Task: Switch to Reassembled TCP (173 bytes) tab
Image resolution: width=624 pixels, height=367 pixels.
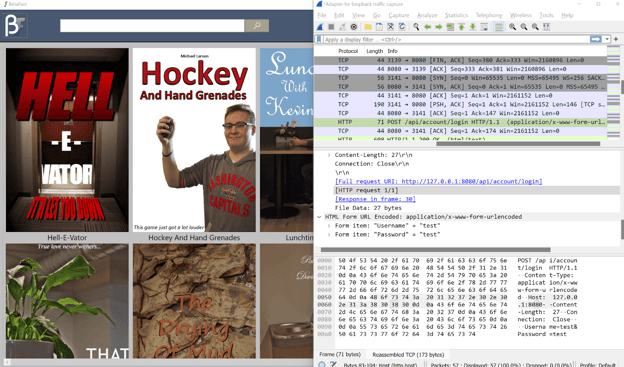Action: 408,354
